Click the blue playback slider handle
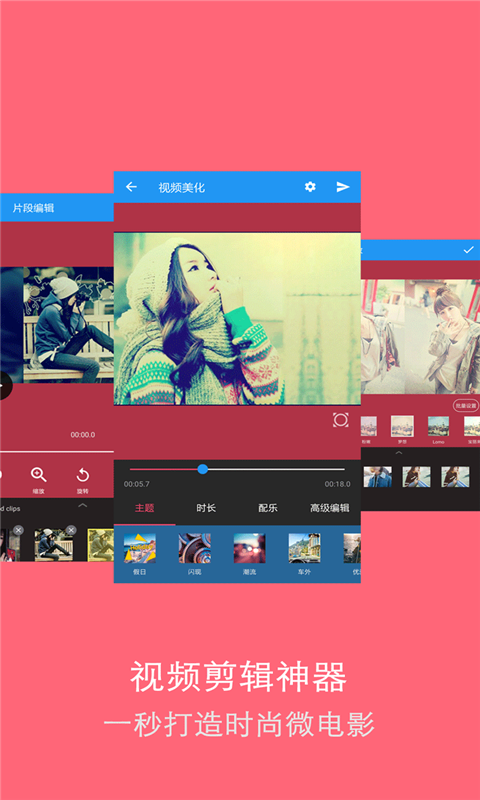 point(203,469)
